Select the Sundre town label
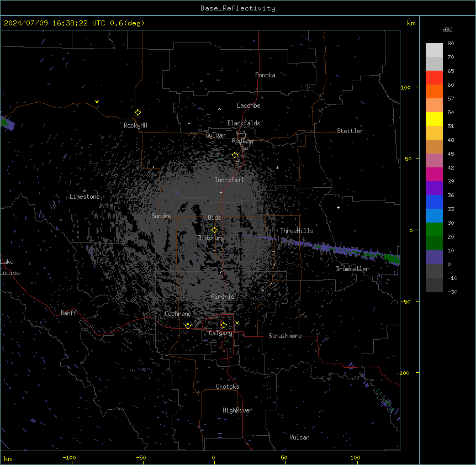 (x=161, y=216)
